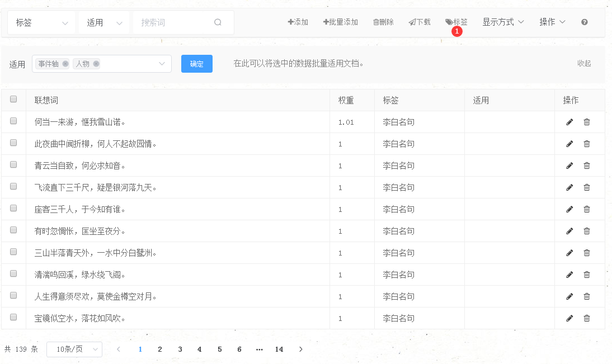Check the row 宝镜似空水，落花如风吹
This screenshot has height=364, width=612.
tap(13, 317)
